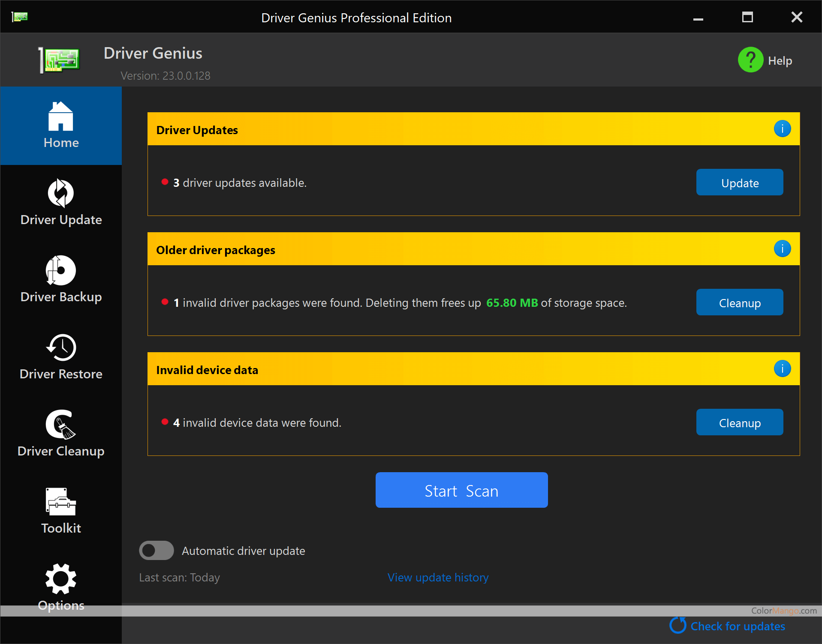Click the Options gear icon
The height and width of the screenshot is (644, 822).
point(61,579)
